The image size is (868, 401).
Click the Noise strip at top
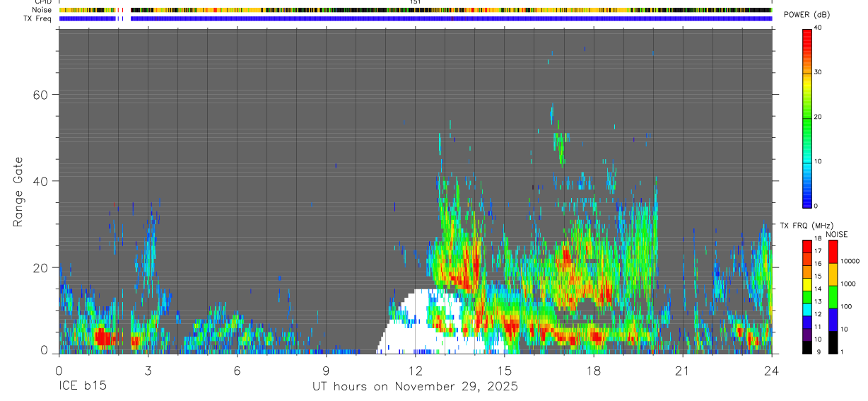pos(416,10)
